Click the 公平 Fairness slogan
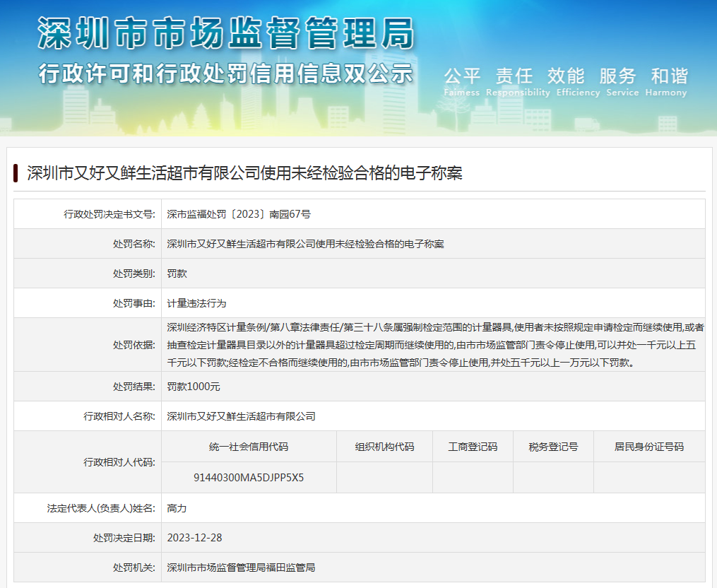The width and height of the screenshot is (717, 588). 462,81
